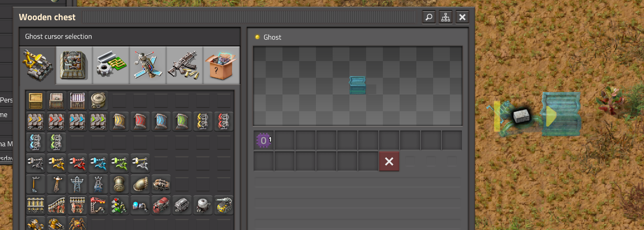The width and height of the screenshot is (644, 230).
Task: Pick the rail support item
Action: point(77,205)
